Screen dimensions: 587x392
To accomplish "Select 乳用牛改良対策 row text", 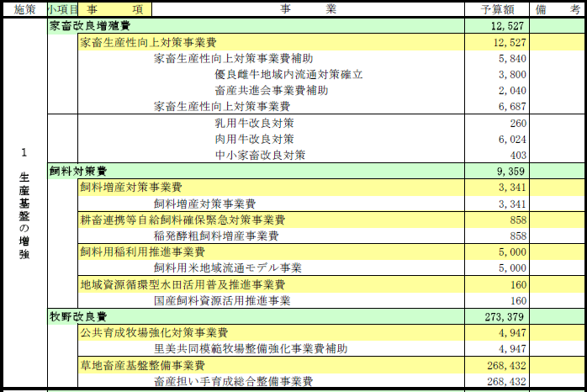I will click(x=254, y=123).
